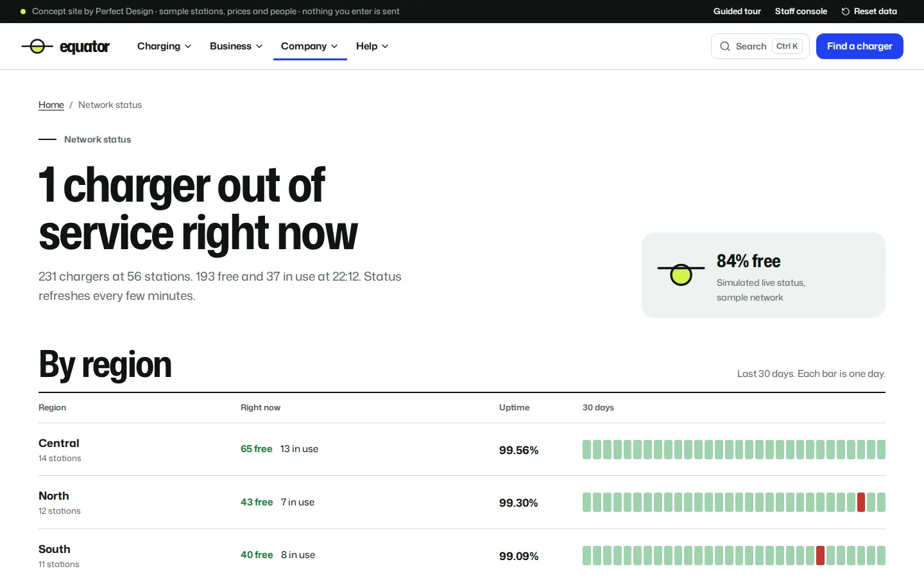Open the Business navigation menu
924x578 pixels.
tap(236, 46)
